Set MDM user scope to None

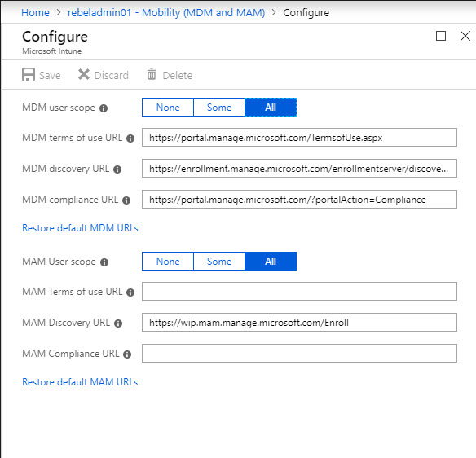pos(168,107)
